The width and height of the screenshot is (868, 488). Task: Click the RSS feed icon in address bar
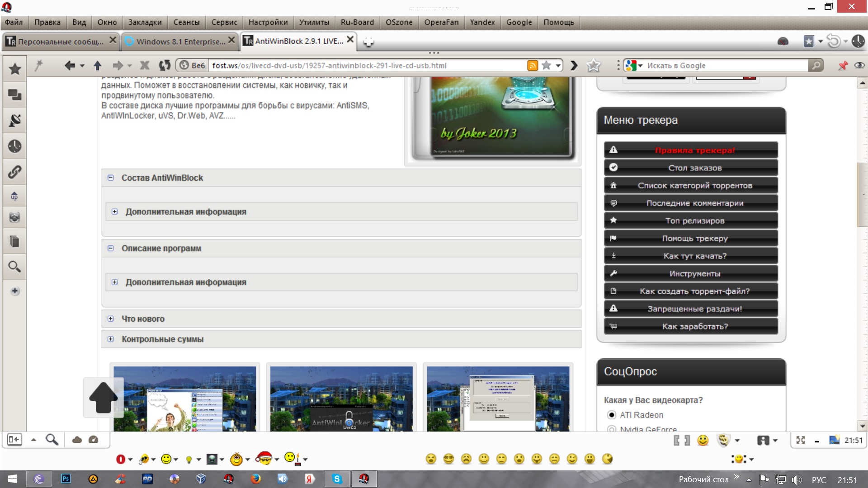click(x=533, y=66)
